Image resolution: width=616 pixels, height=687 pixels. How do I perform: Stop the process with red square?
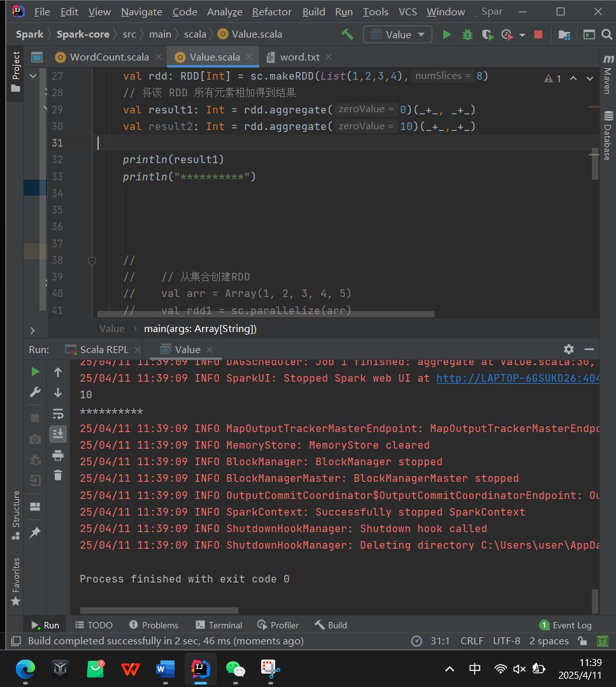[x=538, y=34]
